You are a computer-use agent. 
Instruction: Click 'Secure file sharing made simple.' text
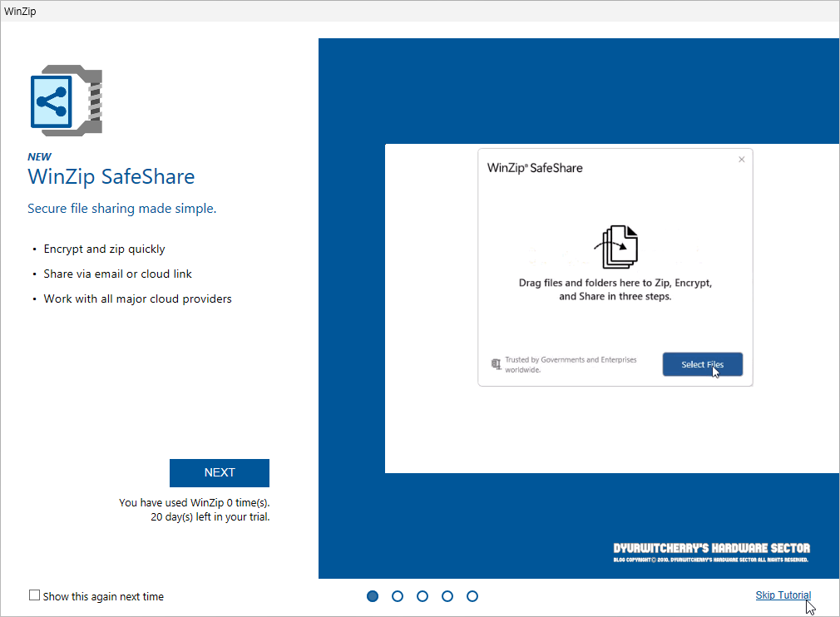point(121,209)
